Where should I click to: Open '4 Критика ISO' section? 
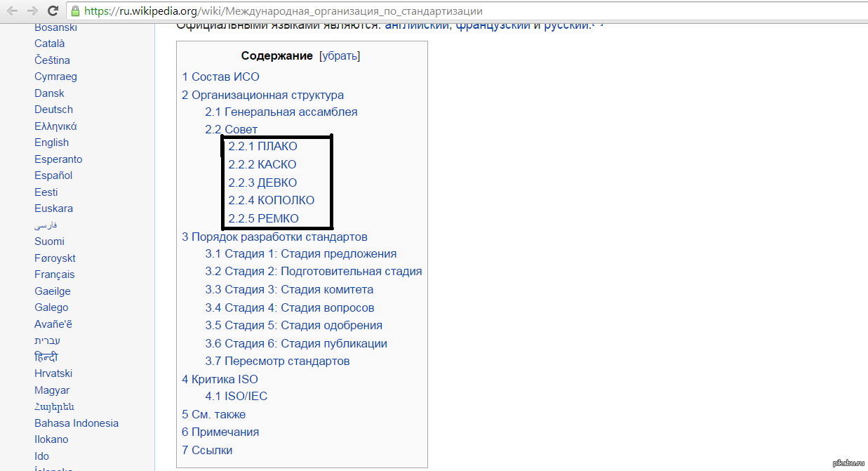click(220, 379)
